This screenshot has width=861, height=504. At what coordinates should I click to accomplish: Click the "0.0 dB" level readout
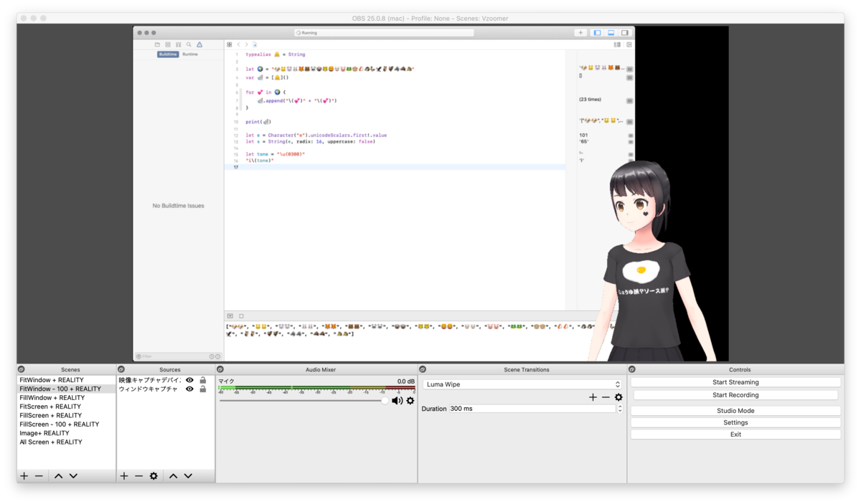406,381
